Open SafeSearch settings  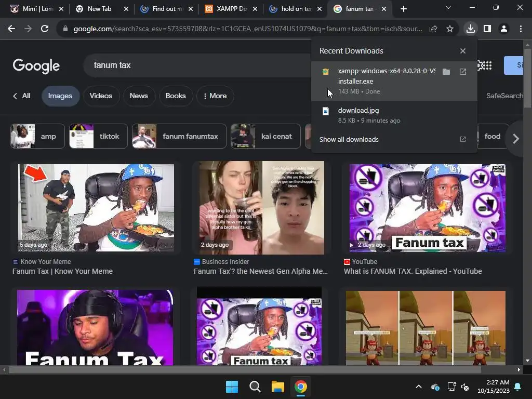coord(504,96)
